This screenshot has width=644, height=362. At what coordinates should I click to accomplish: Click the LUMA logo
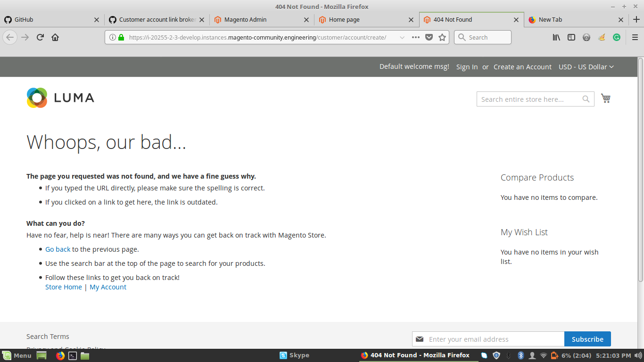click(60, 98)
